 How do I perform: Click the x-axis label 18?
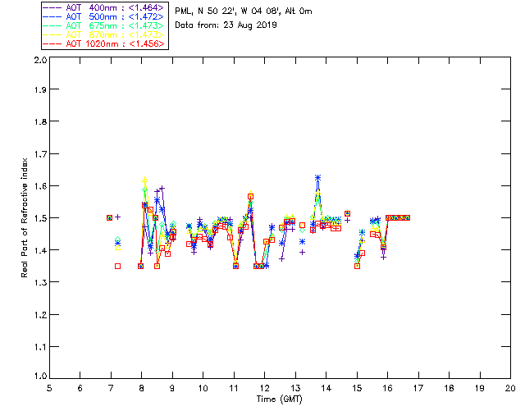click(450, 388)
